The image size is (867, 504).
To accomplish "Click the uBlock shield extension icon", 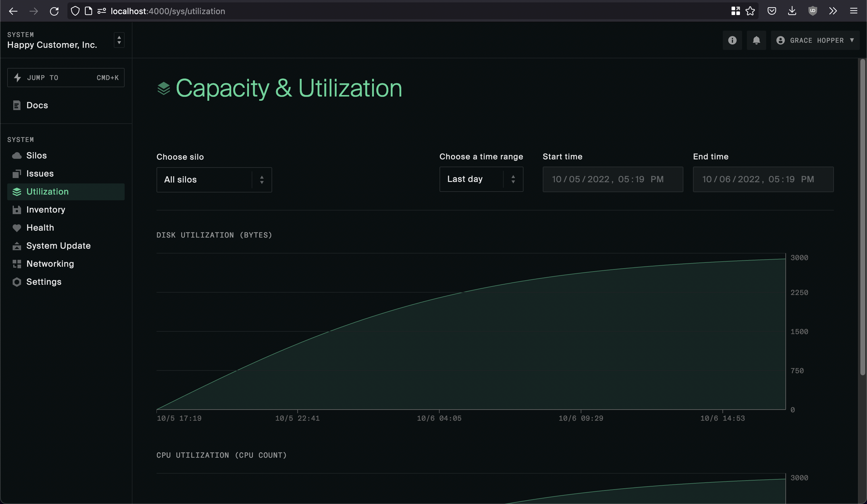I will click(812, 11).
